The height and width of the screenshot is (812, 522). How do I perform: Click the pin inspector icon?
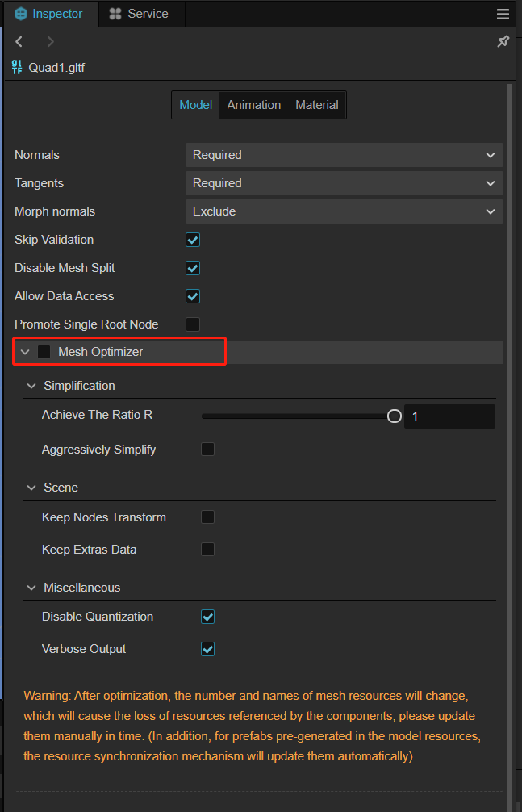tap(503, 41)
